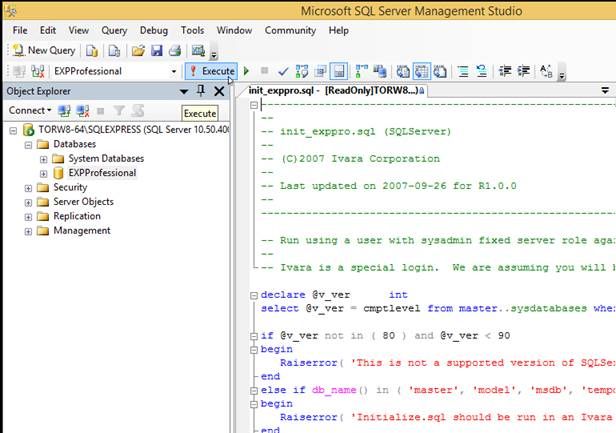Expand the EXPProfessional database node

tap(44, 173)
